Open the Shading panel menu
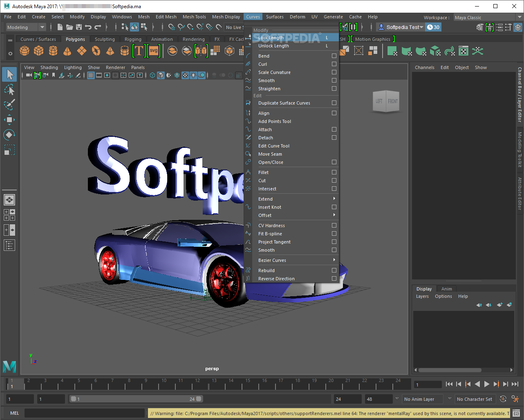Viewport: 524px width, 420px height. (x=49, y=67)
